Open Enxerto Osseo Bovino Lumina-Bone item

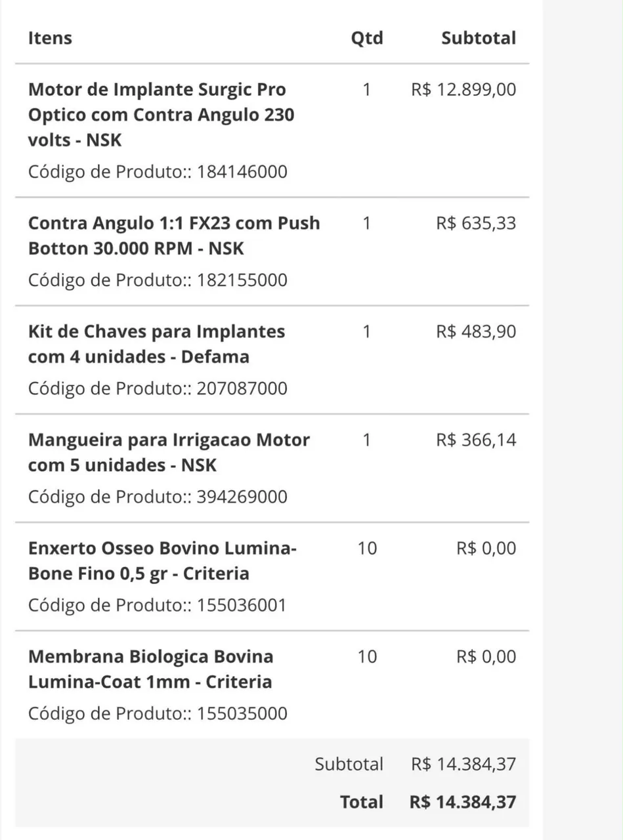click(x=163, y=560)
